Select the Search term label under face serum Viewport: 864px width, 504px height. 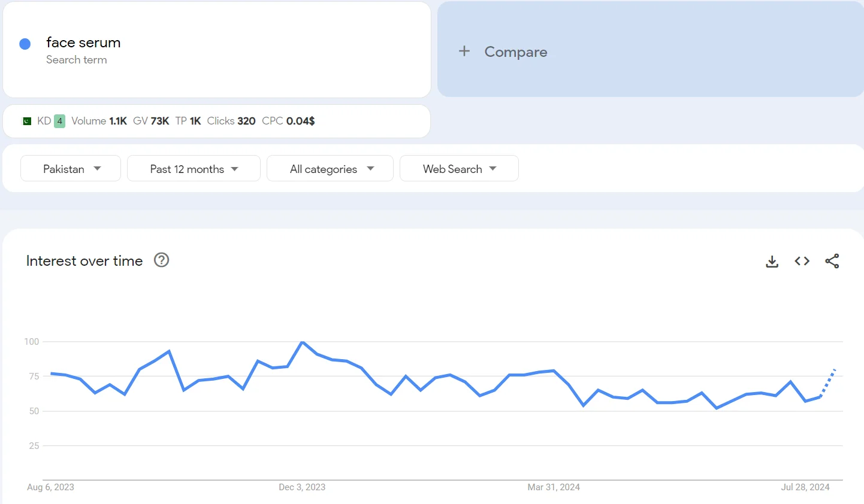tap(77, 60)
